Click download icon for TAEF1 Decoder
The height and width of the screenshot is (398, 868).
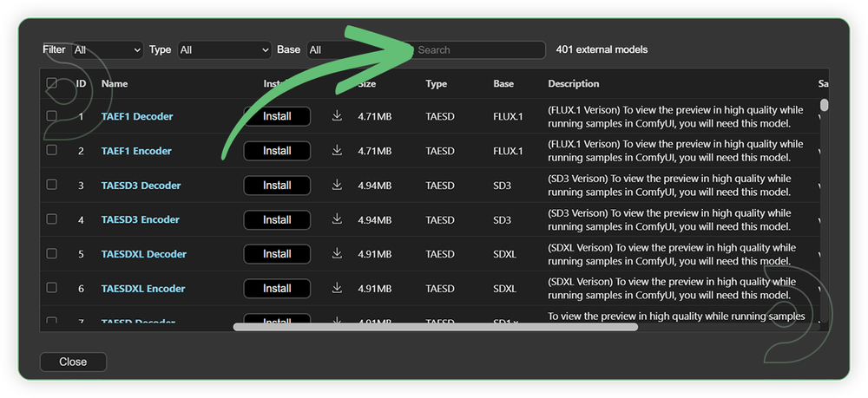(x=337, y=116)
